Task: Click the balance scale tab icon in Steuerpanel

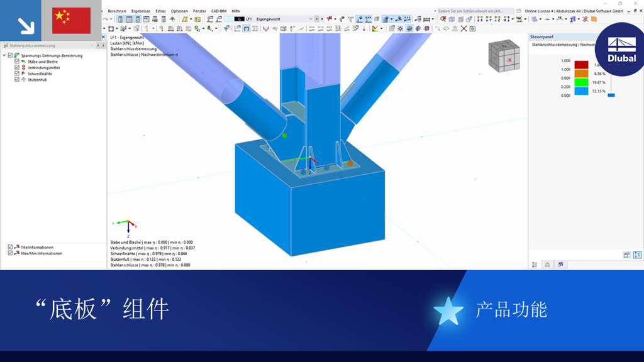Action: coord(548,265)
